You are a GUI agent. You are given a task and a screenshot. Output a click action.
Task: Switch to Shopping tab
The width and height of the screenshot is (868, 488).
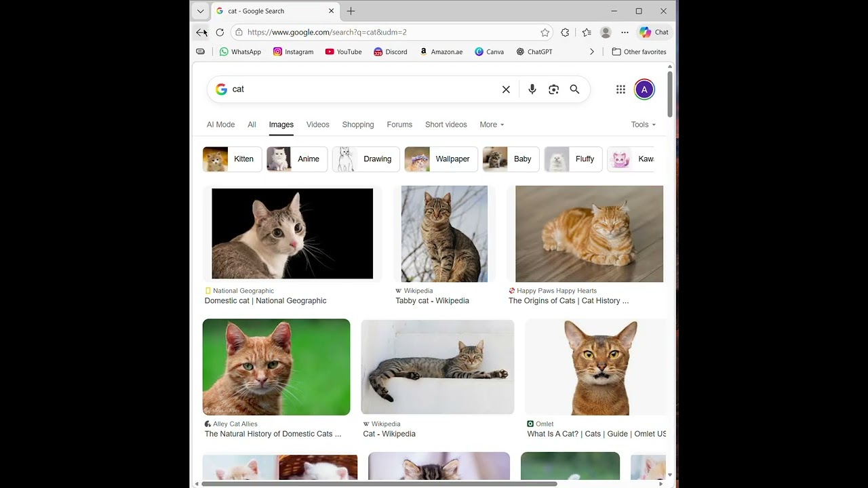tap(358, 125)
